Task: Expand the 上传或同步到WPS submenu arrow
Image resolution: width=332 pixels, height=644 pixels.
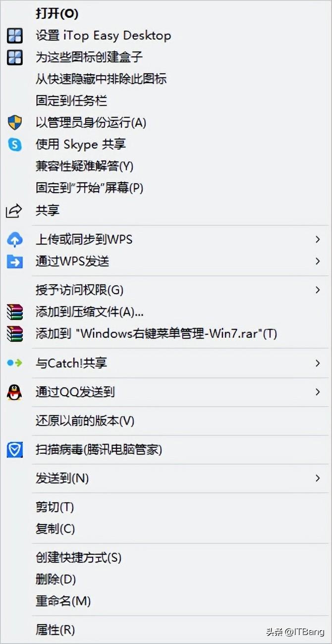Action: 318,240
